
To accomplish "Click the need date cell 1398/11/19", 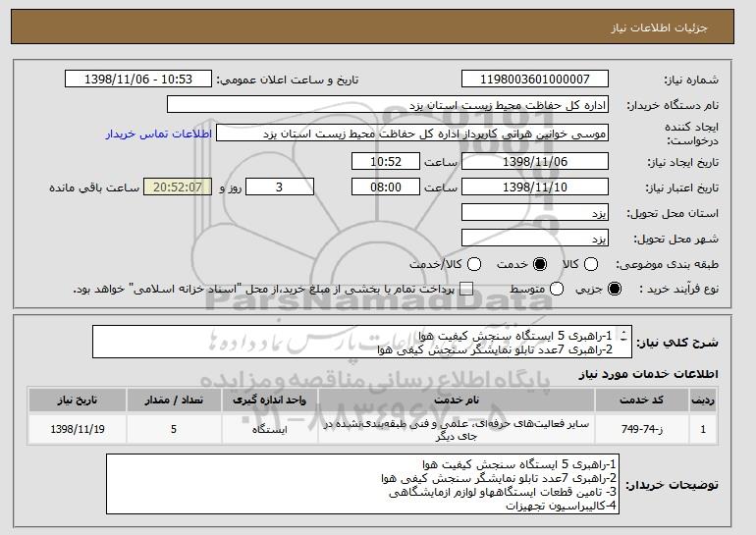I will [x=78, y=429].
